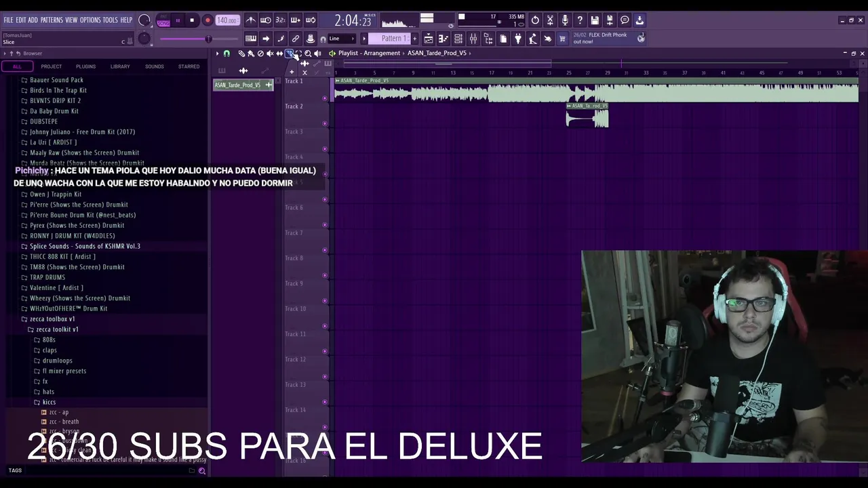
Task: Open the EDIT menu
Action: pos(21,20)
